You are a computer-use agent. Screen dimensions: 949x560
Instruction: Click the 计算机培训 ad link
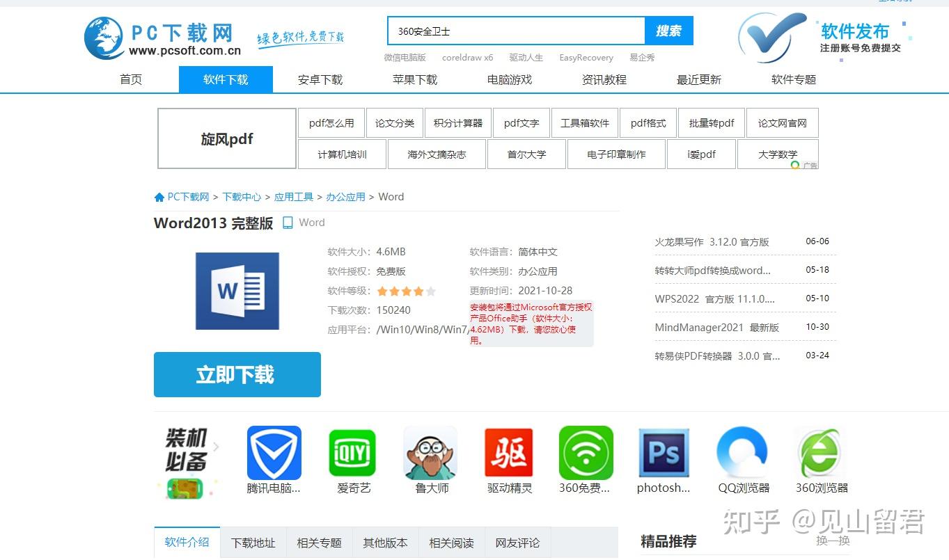[342, 154]
